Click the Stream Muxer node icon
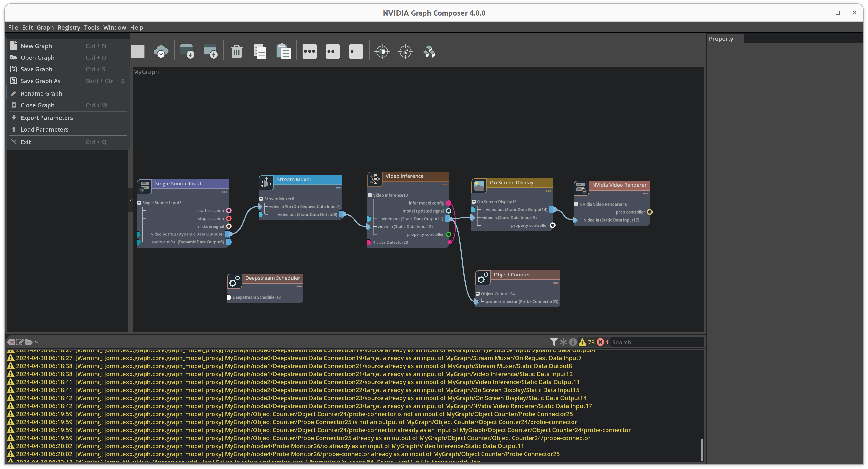The image size is (868, 469). [266, 183]
